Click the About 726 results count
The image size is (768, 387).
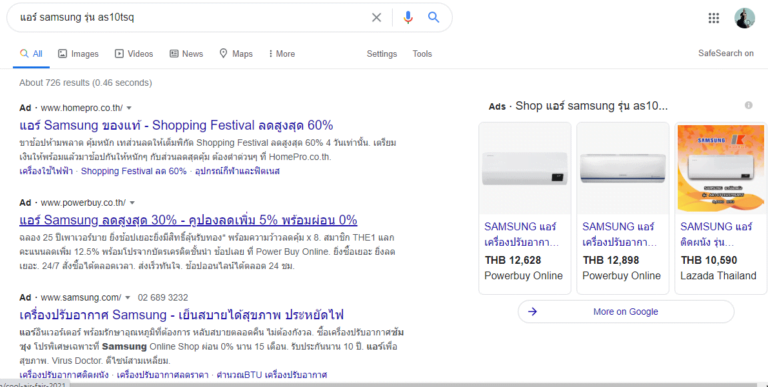86,83
